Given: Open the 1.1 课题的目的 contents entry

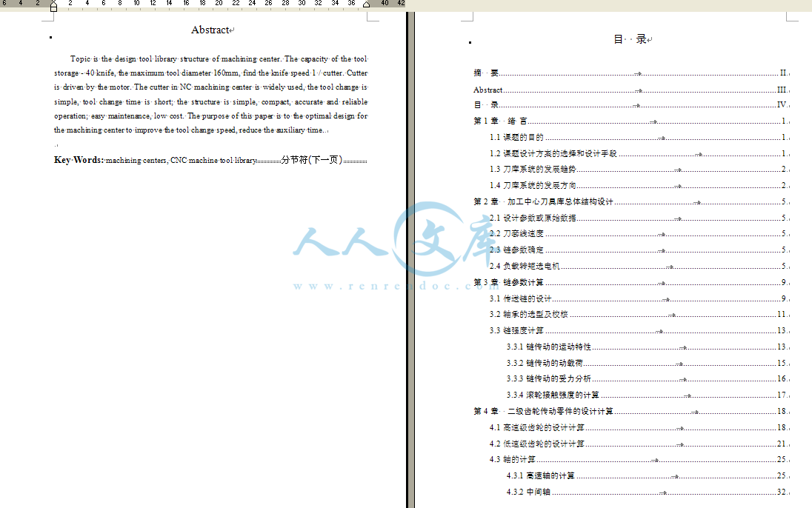Looking at the screenshot, I should (639, 137).
